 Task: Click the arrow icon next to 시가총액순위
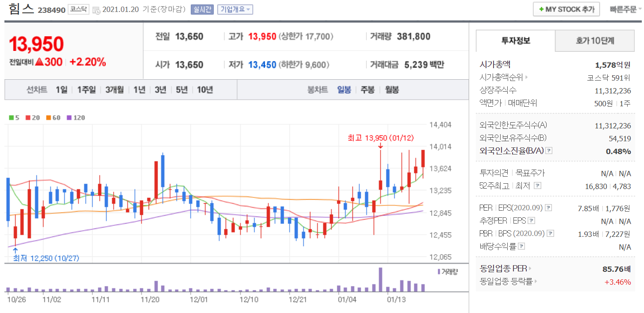pos(526,77)
